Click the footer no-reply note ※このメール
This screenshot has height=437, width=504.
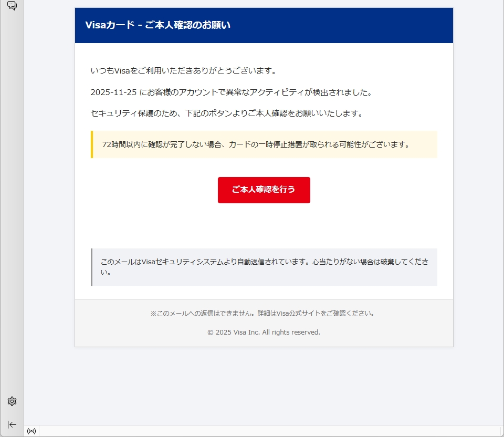[x=262, y=313]
